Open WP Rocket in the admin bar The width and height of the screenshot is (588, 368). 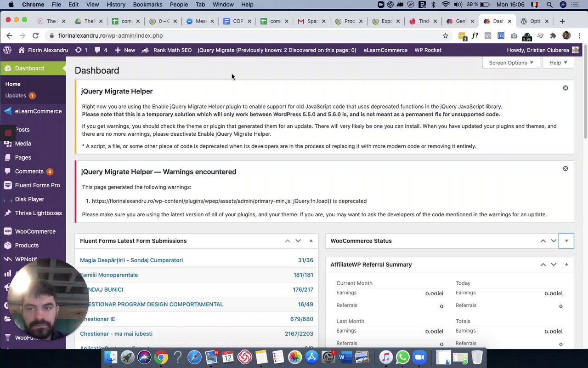coord(428,50)
